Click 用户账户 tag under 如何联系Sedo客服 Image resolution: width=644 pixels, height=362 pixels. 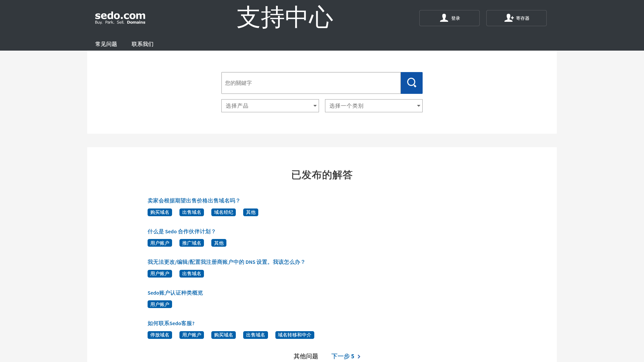(192, 335)
